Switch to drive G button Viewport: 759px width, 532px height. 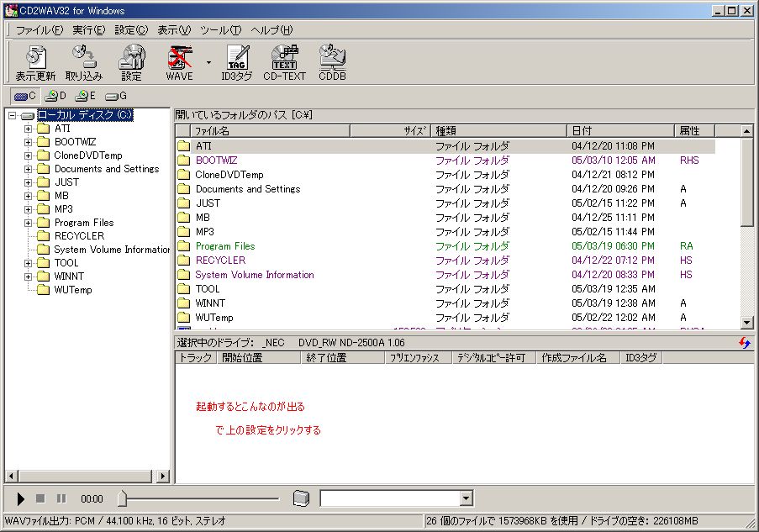tap(116, 96)
